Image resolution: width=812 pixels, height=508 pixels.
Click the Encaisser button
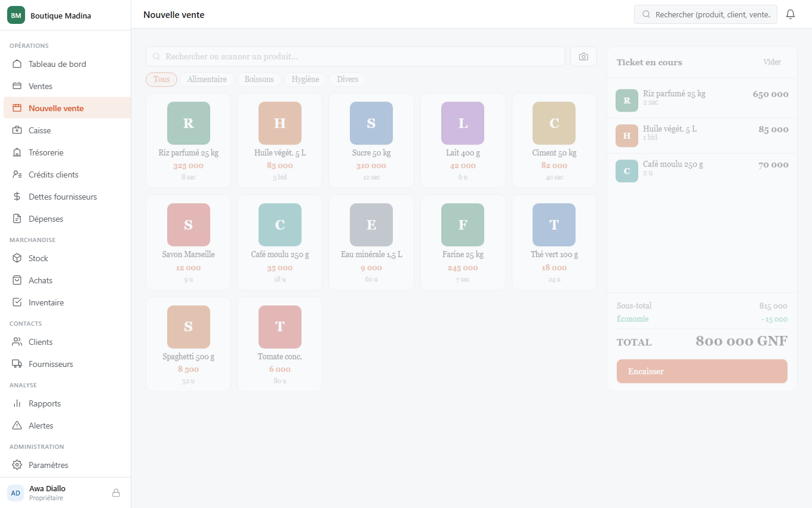pyautogui.click(x=702, y=371)
